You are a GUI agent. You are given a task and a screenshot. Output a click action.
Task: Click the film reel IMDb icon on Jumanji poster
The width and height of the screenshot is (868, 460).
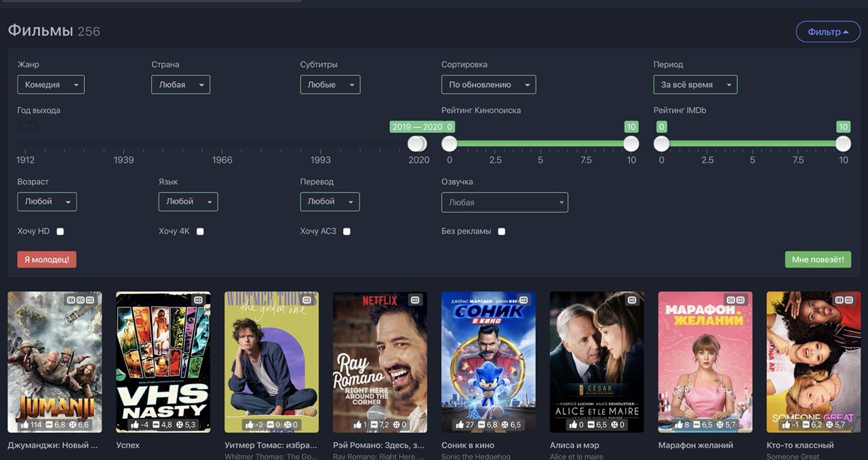[73, 425]
